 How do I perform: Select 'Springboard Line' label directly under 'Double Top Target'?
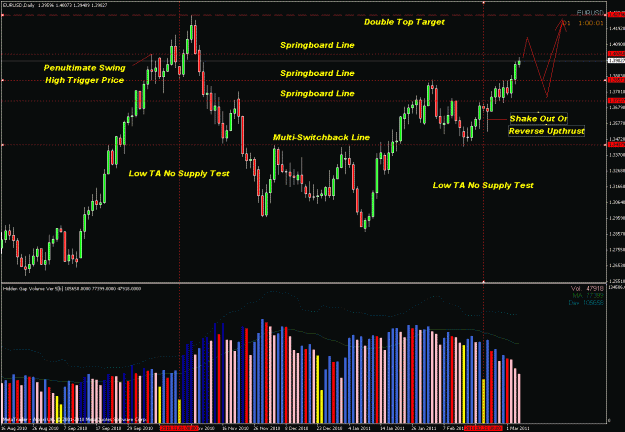tap(317, 45)
